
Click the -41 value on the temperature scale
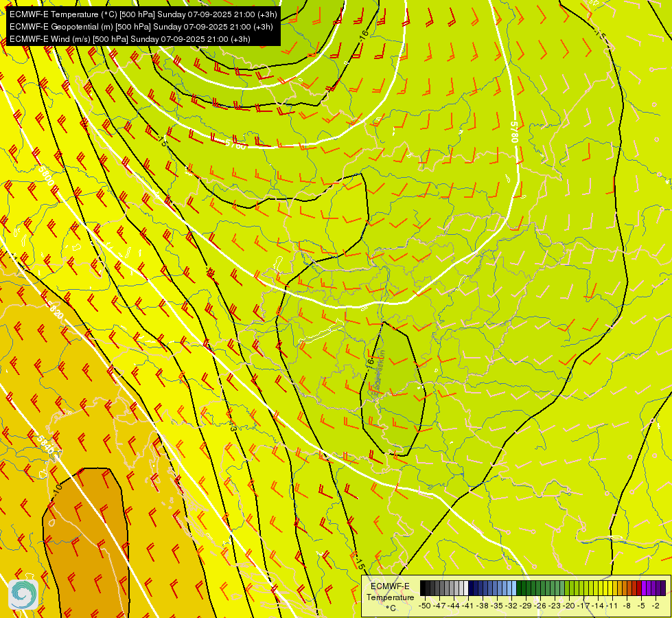pyautogui.click(x=467, y=606)
